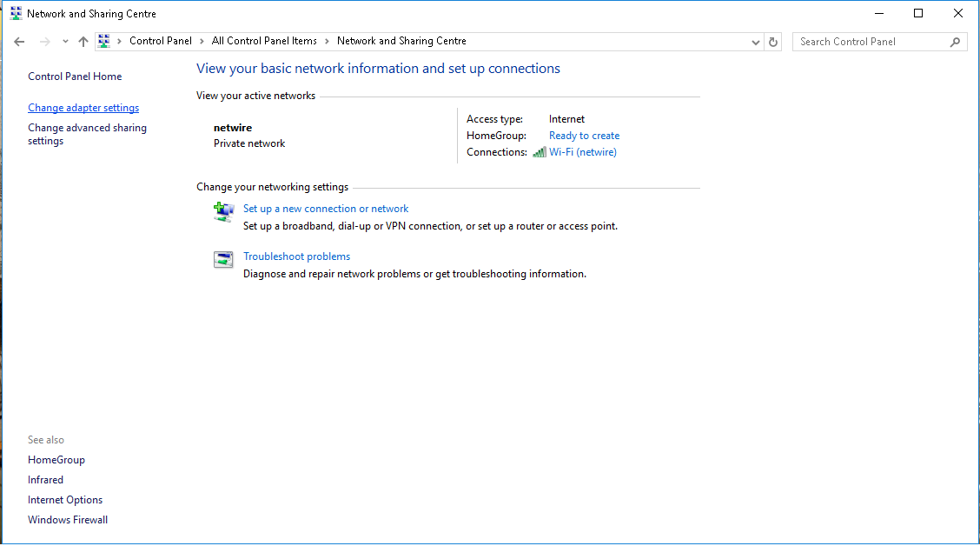
Task: Minimize the Network and Sharing Centre window
Action: pos(878,13)
